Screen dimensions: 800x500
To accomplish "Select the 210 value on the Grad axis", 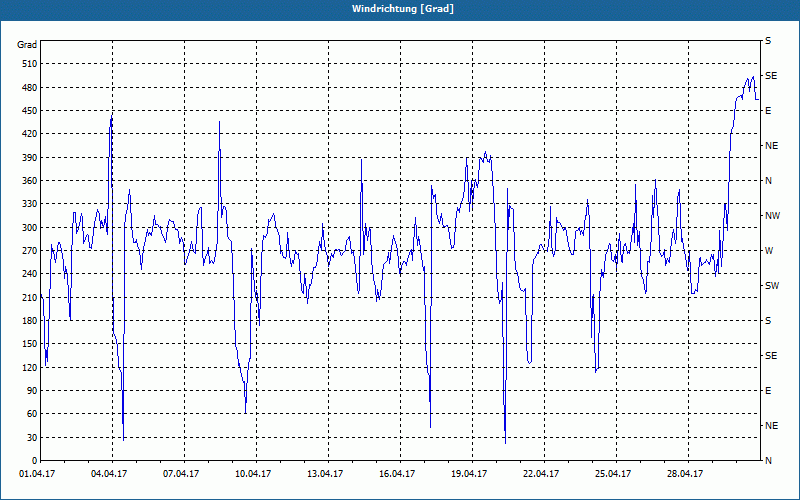I will pos(30,297).
